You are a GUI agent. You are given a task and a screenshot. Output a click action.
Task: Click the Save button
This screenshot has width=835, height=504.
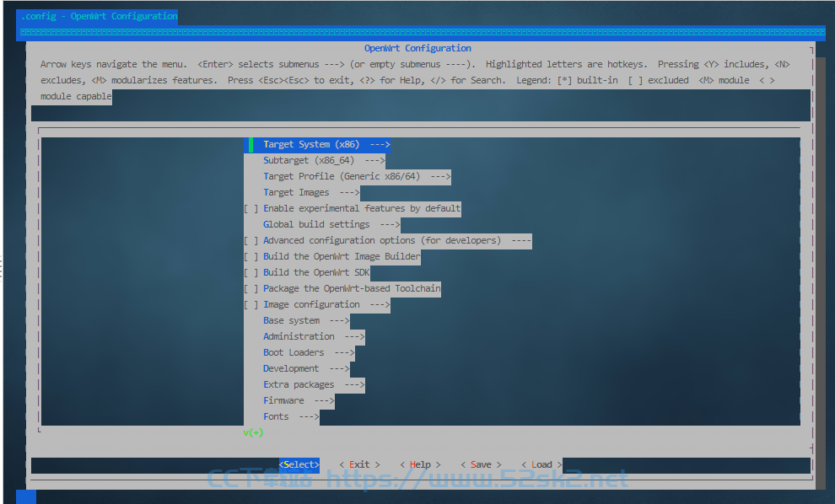click(481, 464)
